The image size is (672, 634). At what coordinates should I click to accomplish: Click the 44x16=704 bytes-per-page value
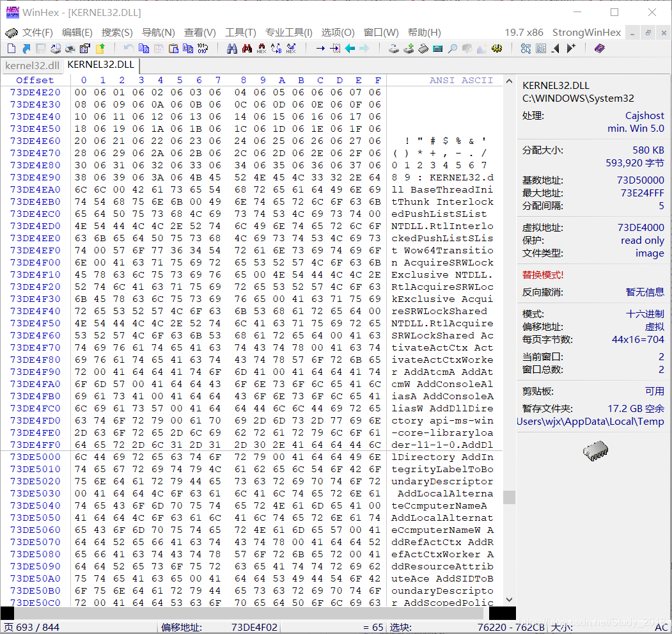[637, 340]
